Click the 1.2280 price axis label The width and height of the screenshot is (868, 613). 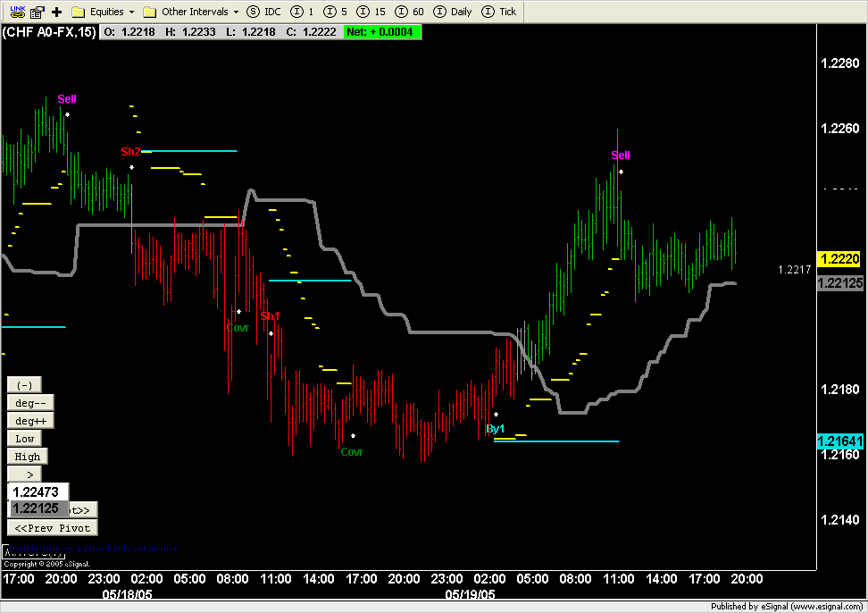coord(839,63)
